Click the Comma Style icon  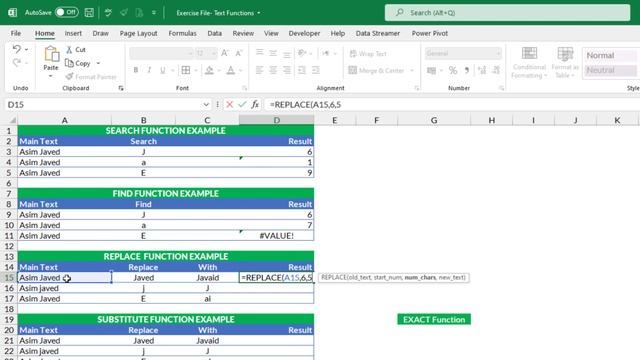click(x=467, y=70)
